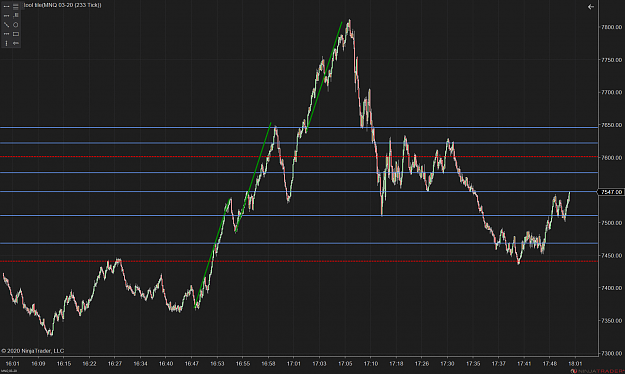625x374 pixels.
Task: Click the 7500.00 price axis label
Action: point(611,223)
